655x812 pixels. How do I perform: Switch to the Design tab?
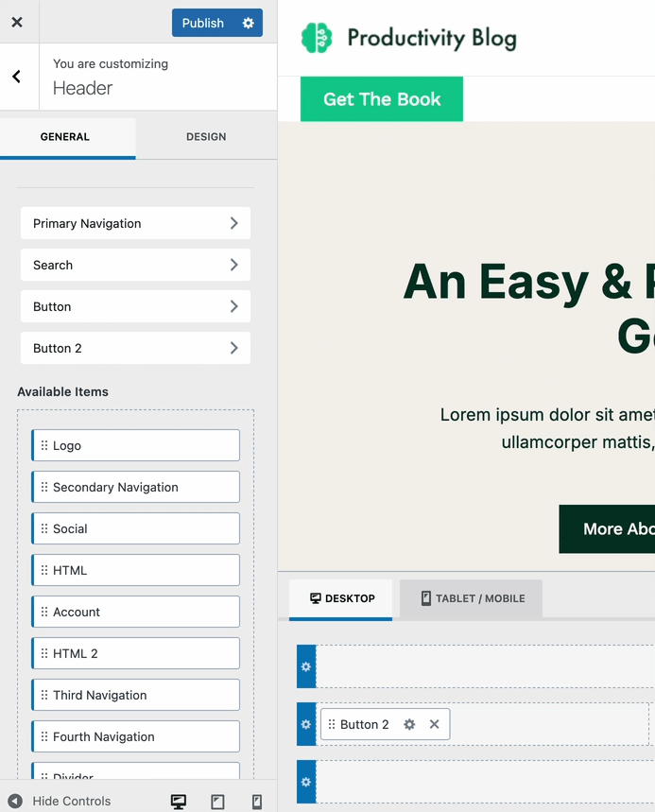206,137
